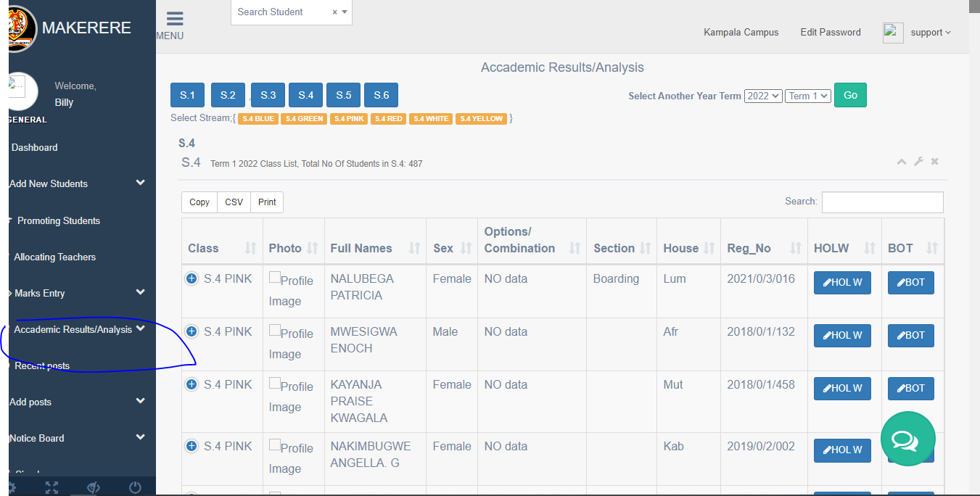Open the Term 1 dropdown
This screenshot has height=496, width=980.
click(x=807, y=96)
